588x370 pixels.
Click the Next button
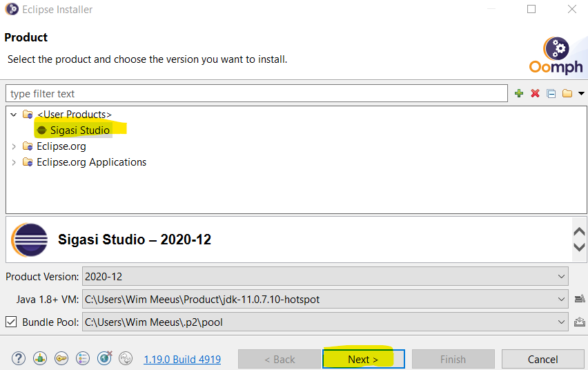364,359
